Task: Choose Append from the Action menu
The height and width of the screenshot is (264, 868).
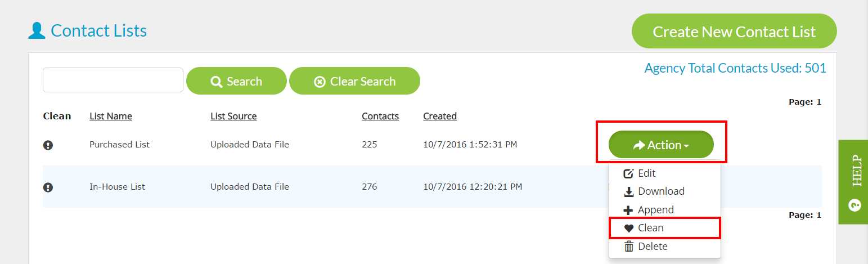Action: click(664, 210)
